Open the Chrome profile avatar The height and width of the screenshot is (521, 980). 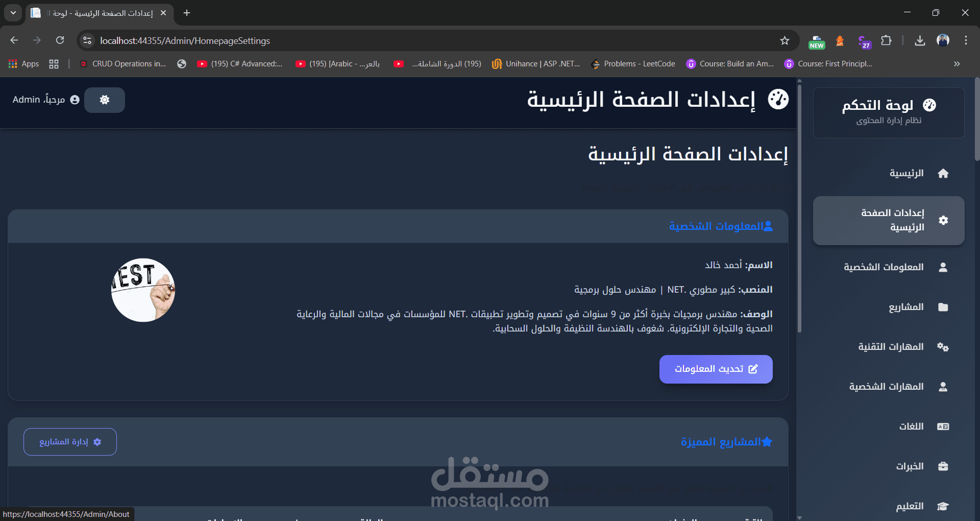coord(943,40)
